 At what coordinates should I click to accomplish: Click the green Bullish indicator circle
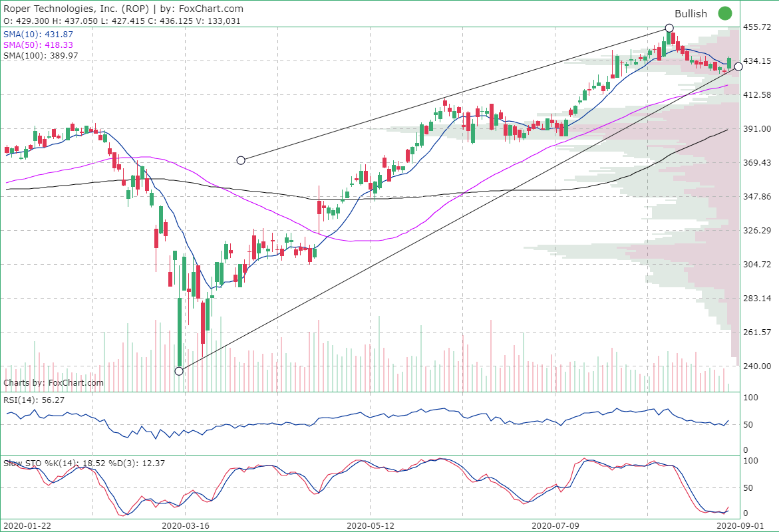point(725,13)
